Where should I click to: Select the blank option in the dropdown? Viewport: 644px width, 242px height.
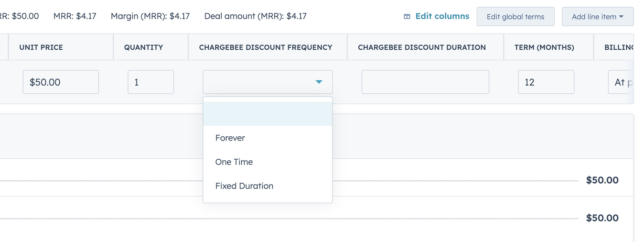click(x=268, y=114)
